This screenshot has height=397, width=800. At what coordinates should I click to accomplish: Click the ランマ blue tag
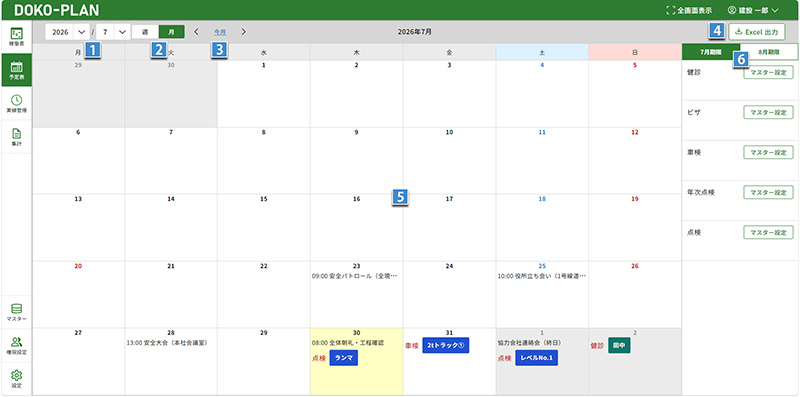click(x=344, y=358)
